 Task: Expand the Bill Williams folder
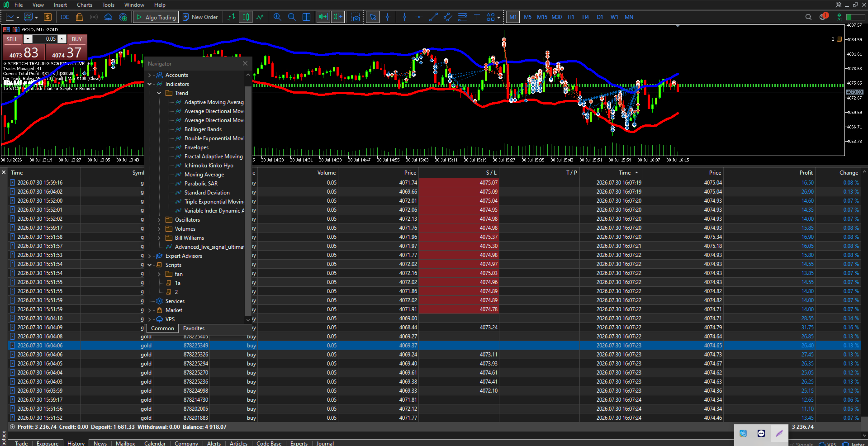coord(159,238)
